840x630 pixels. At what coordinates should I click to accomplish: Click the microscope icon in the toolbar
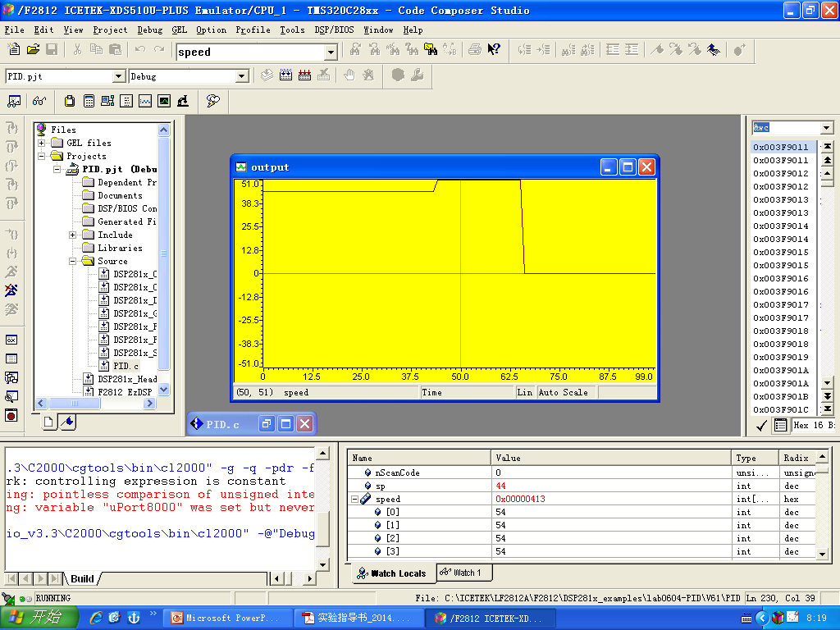point(183,101)
